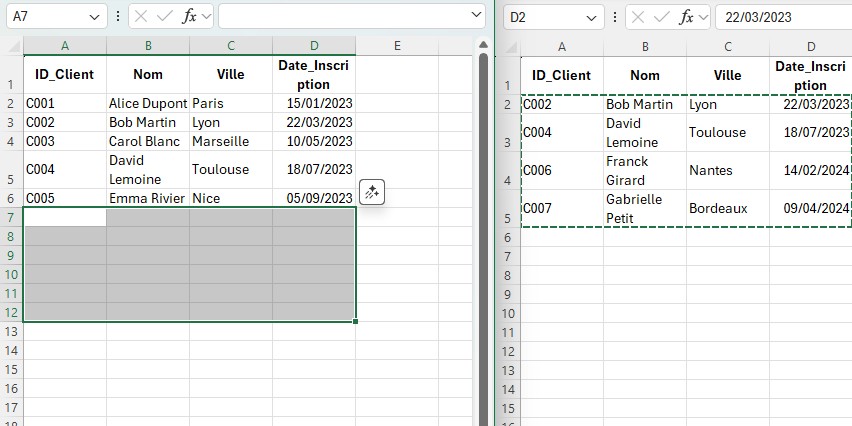The width and height of the screenshot is (852, 426).
Task: Select column E header in left sheet
Action: tap(397, 46)
